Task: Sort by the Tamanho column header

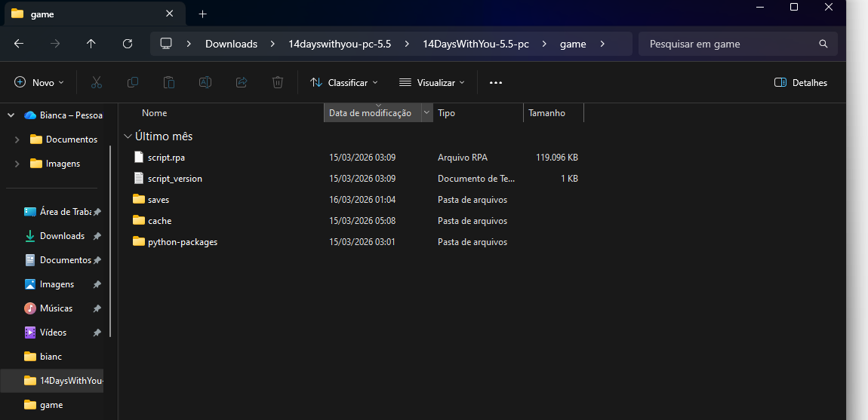Action: pos(547,113)
